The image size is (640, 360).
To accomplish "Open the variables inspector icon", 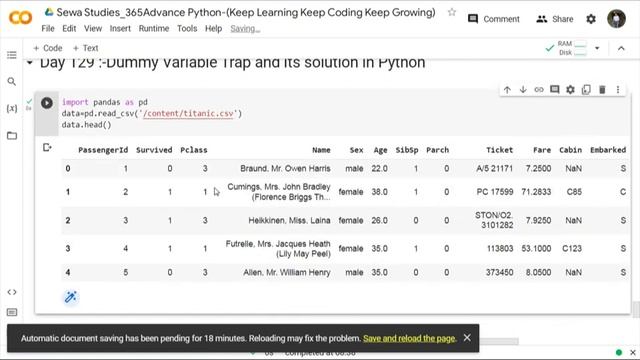I will [x=12, y=108].
